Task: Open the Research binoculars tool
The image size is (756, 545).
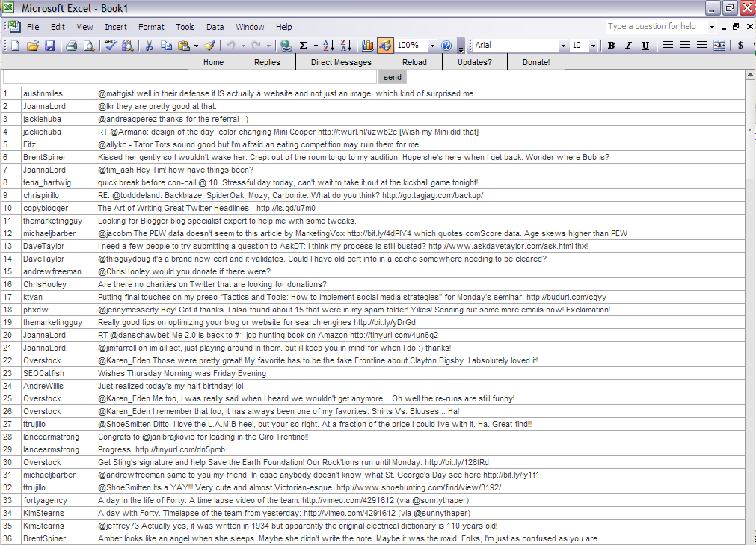Action: (128, 46)
